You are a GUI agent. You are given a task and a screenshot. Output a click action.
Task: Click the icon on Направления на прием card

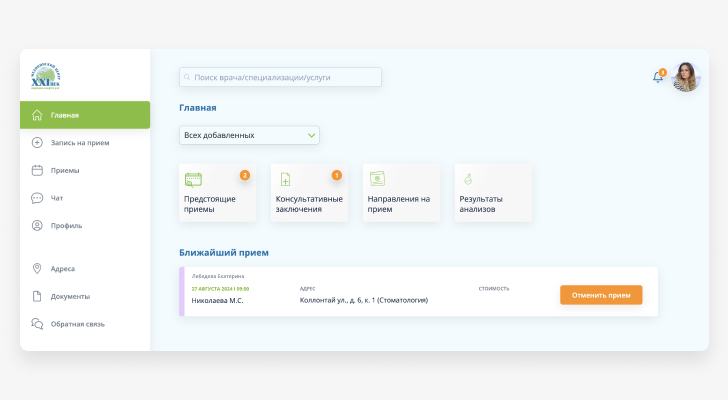click(377, 179)
